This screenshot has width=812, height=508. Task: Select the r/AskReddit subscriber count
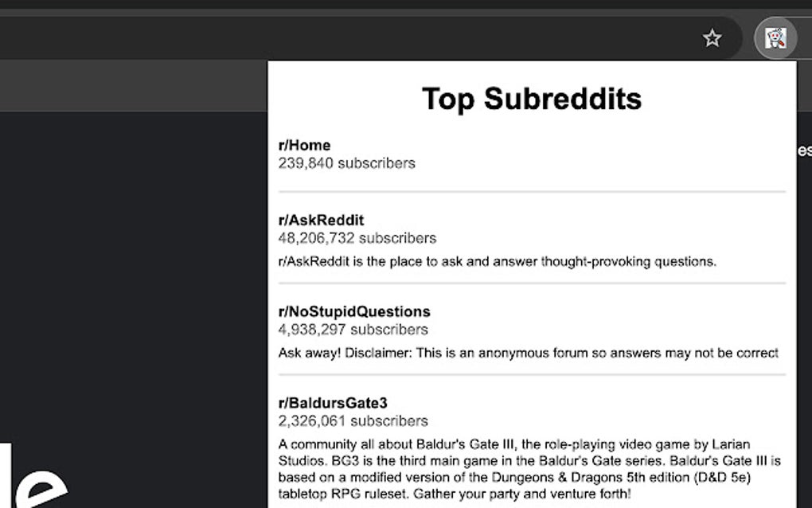click(x=356, y=238)
